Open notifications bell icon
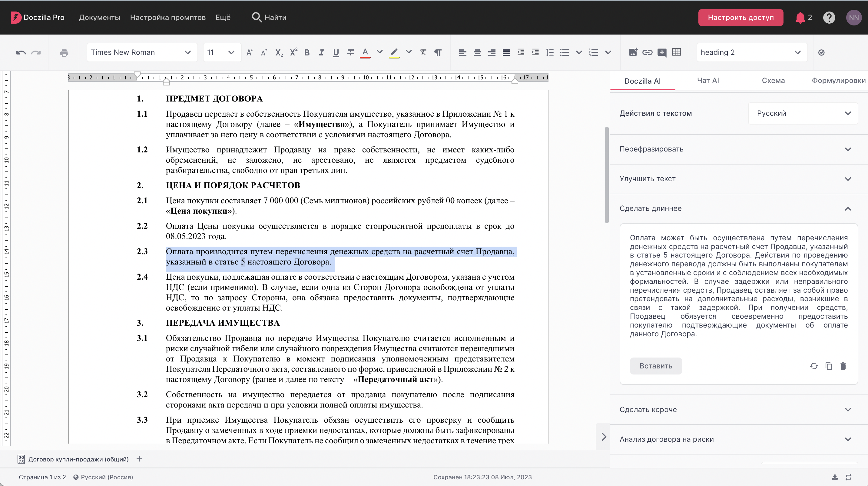The width and height of the screenshot is (868, 486). pos(800,18)
